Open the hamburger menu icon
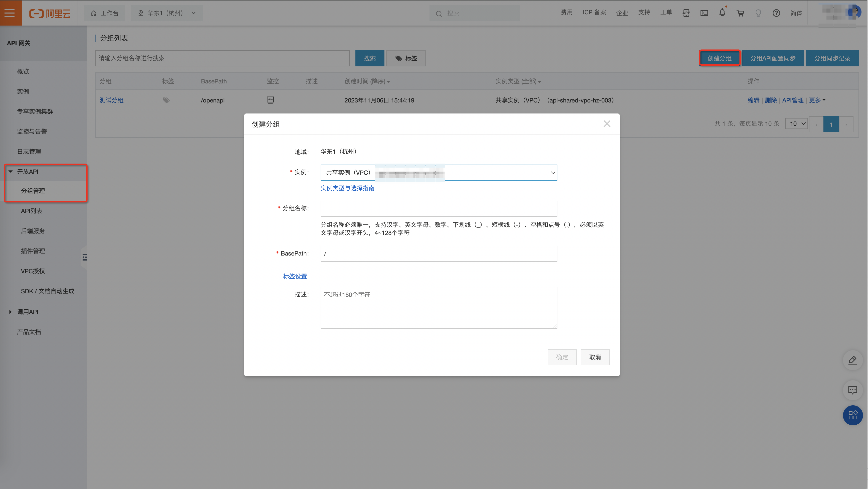The width and height of the screenshot is (868, 489). point(10,13)
